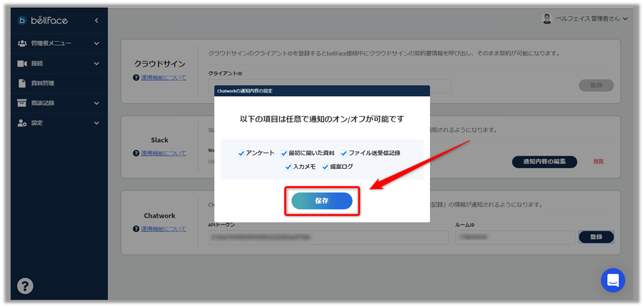644x307 pixels.
Task: Open the ベルフェイス管理者さん account dropdown
Action: [585, 18]
